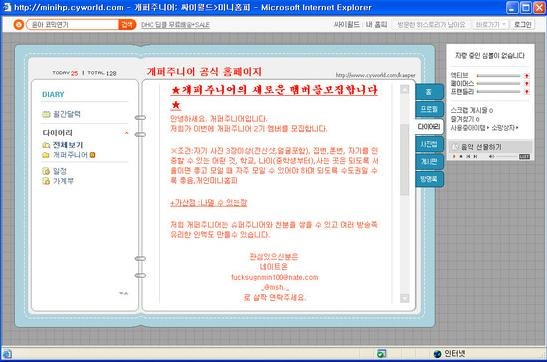Open 즐겨찾기 favorites entry

tap(465, 119)
